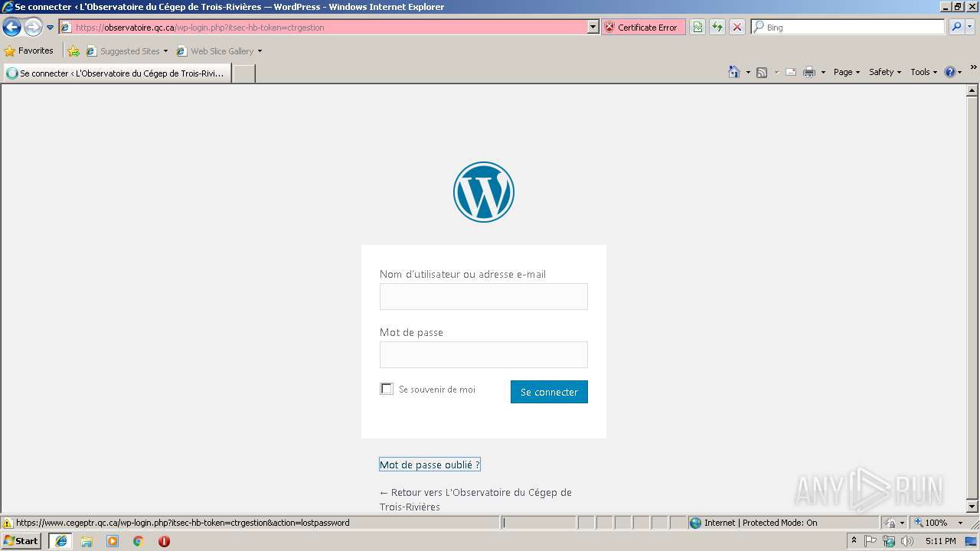Click the RSS feeds icon
This screenshot has width=980, height=551.
tap(762, 72)
